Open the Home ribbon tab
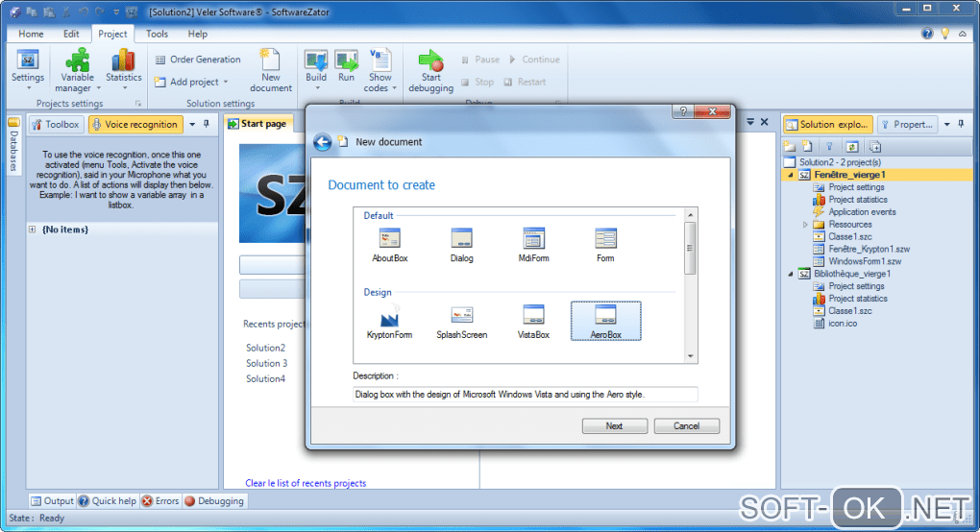This screenshot has height=532, width=980. tap(31, 34)
